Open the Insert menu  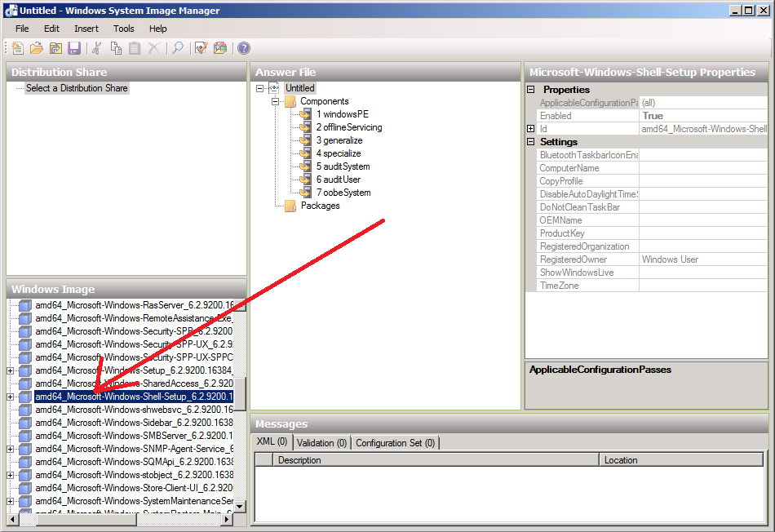(x=86, y=29)
